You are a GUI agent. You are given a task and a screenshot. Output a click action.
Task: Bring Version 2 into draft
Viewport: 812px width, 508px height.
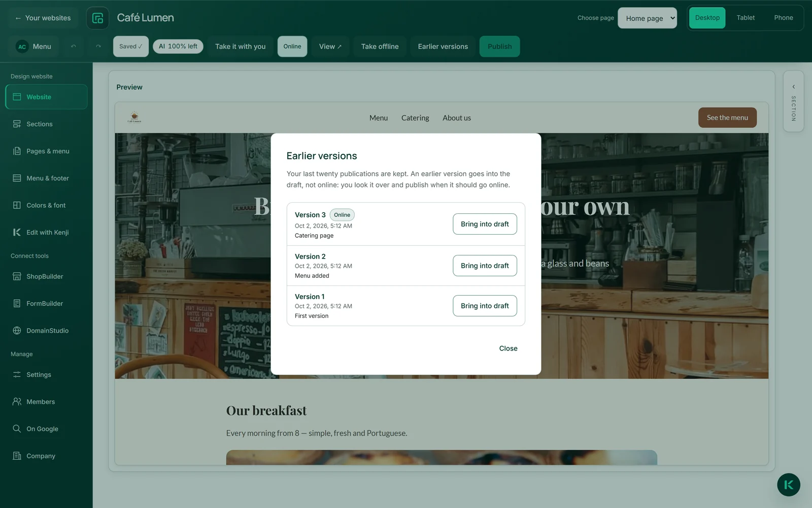(x=485, y=266)
